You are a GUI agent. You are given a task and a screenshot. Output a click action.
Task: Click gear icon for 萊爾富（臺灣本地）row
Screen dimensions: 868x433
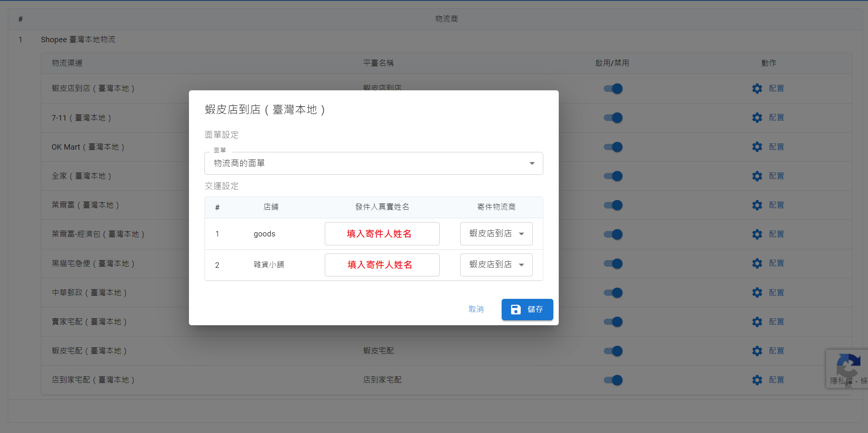point(757,205)
